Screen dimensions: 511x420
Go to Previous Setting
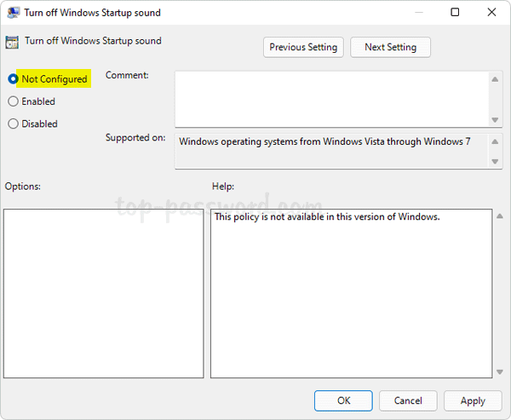tap(304, 48)
